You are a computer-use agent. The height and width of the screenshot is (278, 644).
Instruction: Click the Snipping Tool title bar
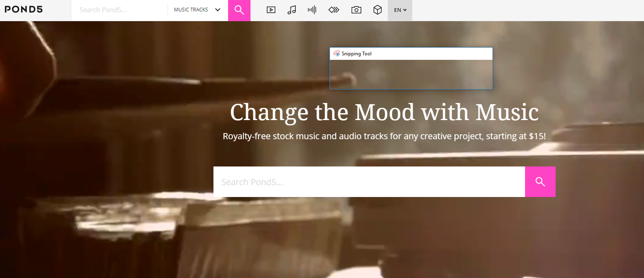411,54
